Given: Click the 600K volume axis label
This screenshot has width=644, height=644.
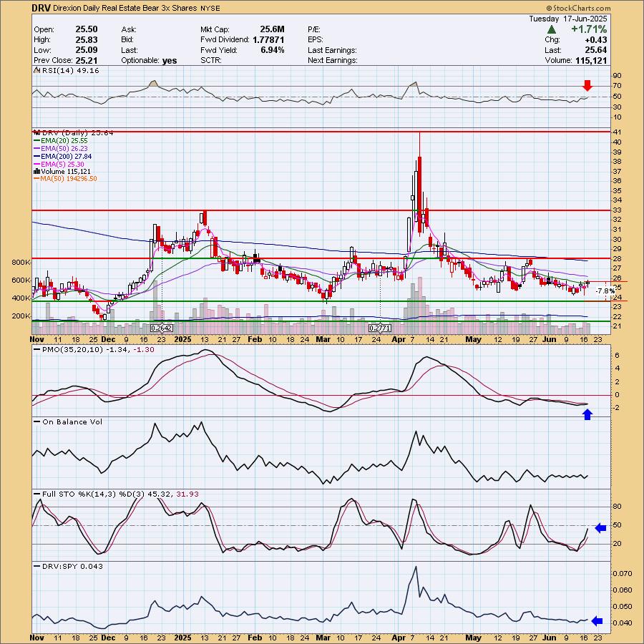Looking at the screenshot, I should pyautogui.click(x=21, y=280).
